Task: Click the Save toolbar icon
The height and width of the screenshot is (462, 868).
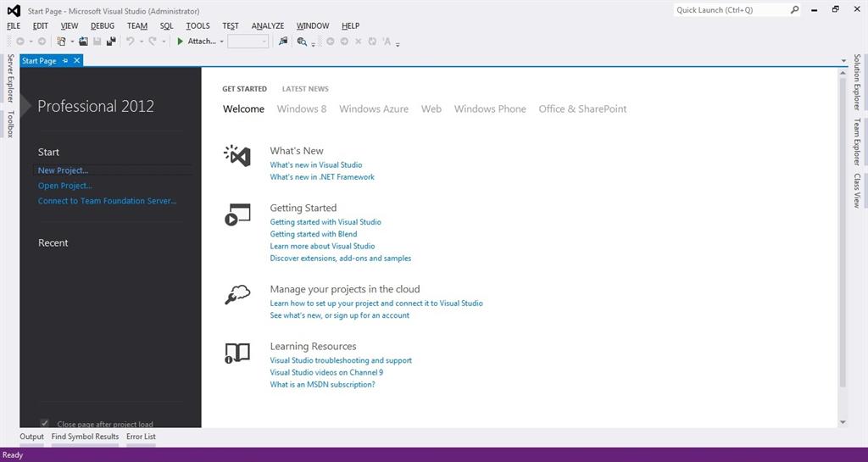Action: (x=97, y=42)
